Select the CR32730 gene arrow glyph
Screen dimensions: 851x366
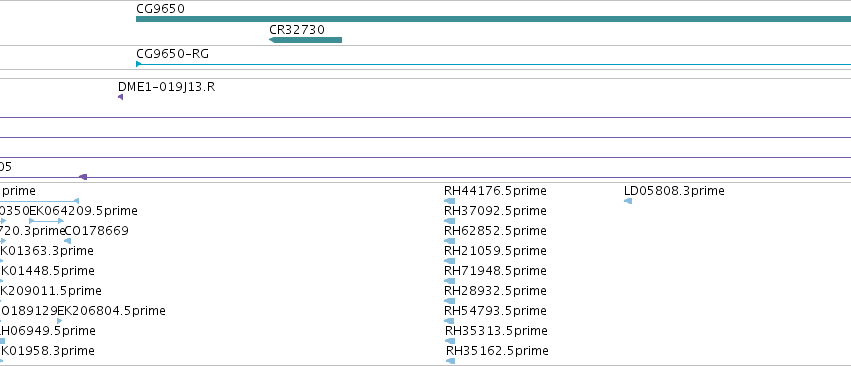tap(306, 40)
